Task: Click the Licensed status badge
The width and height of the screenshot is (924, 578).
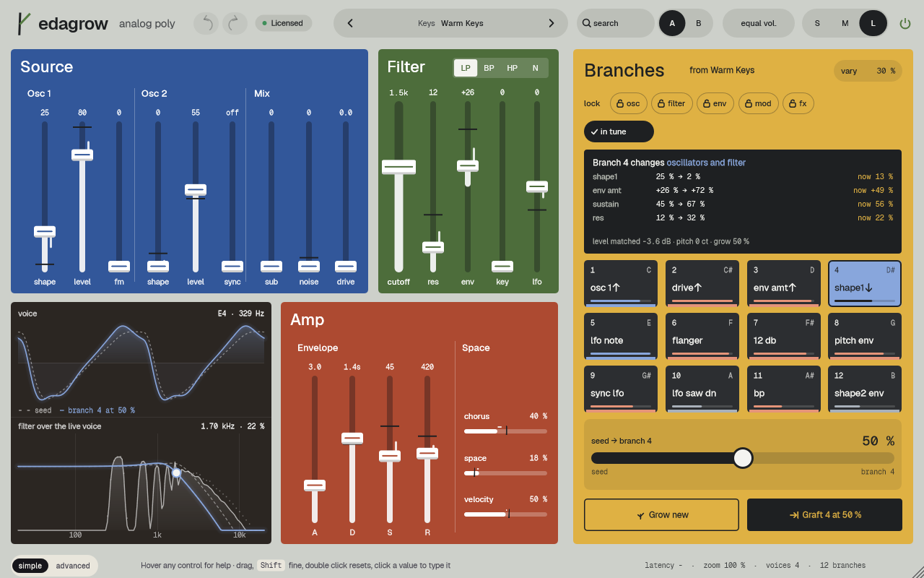Action: 284,23
